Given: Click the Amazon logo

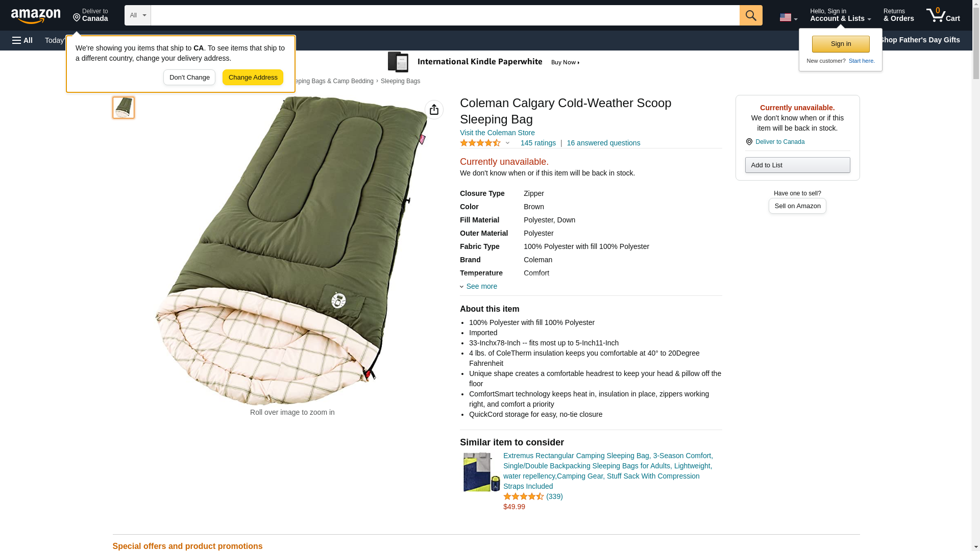Looking at the screenshot, I should pos(36,16).
